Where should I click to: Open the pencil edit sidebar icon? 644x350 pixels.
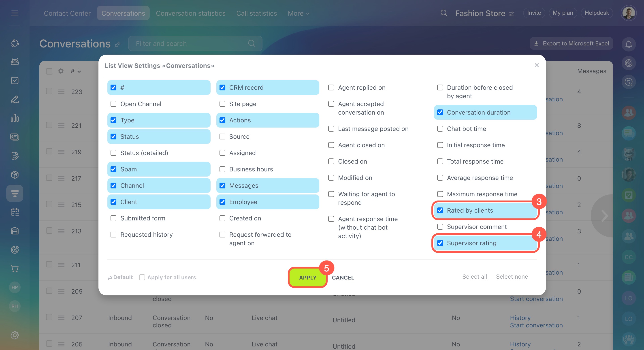pos(15,99)
